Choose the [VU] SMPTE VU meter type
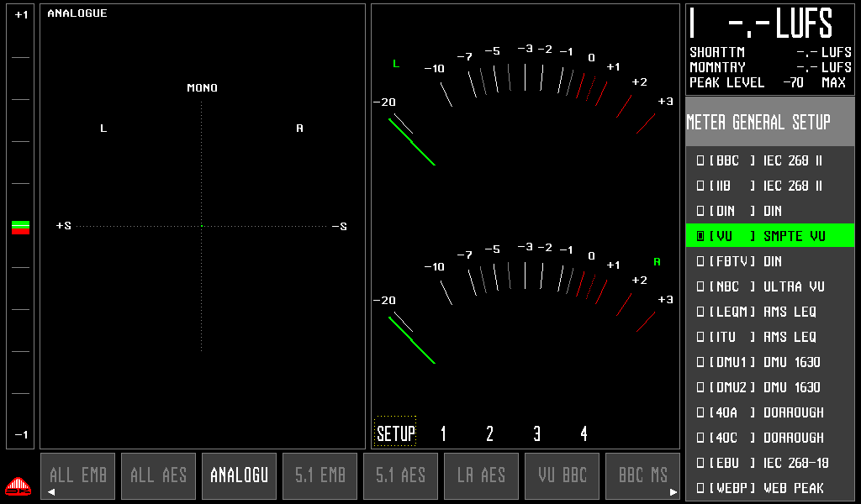This screenshot has width=861, height=504. (769, 236)
